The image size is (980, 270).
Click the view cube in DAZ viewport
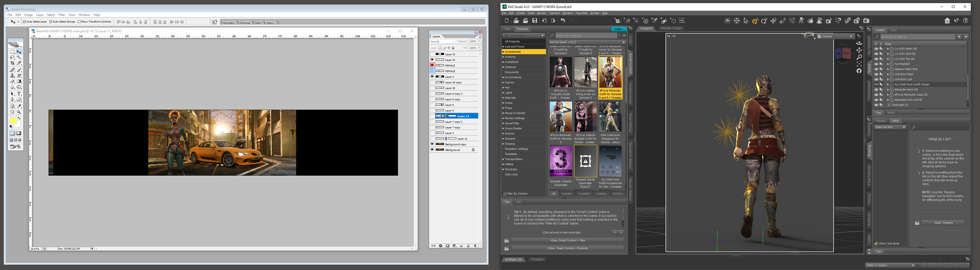click(x=843, y=54)
